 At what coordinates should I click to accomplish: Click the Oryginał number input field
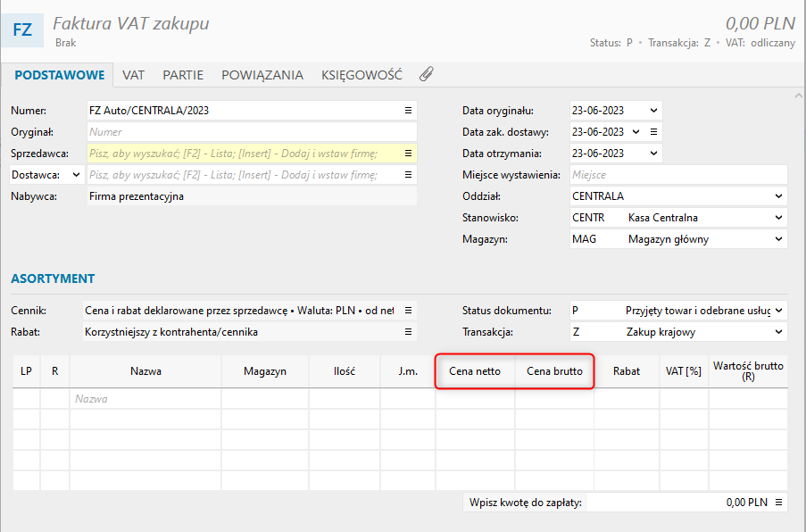(253, 132)
